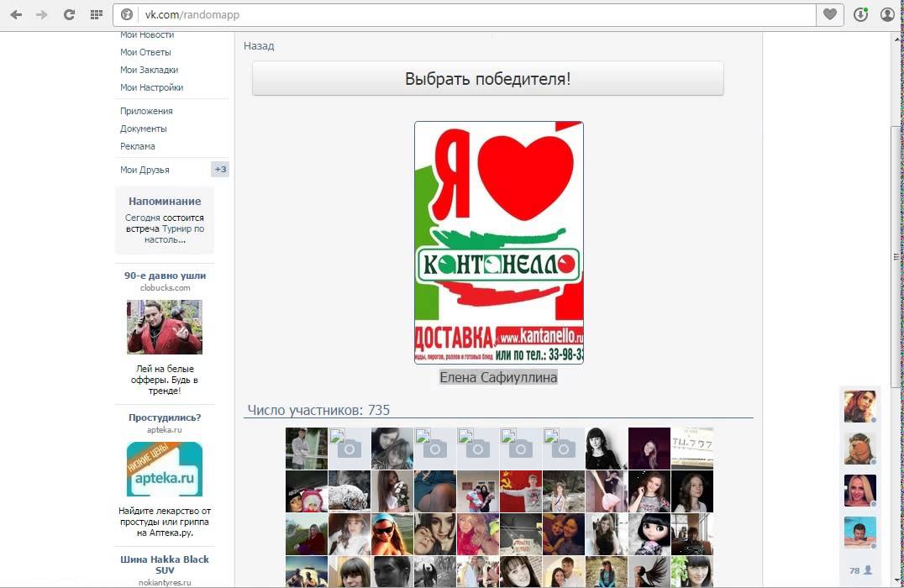This screenshot has height=588, width=904.
Task: Open the TH-777 license plate participant avatar
Action: [691, 448]
